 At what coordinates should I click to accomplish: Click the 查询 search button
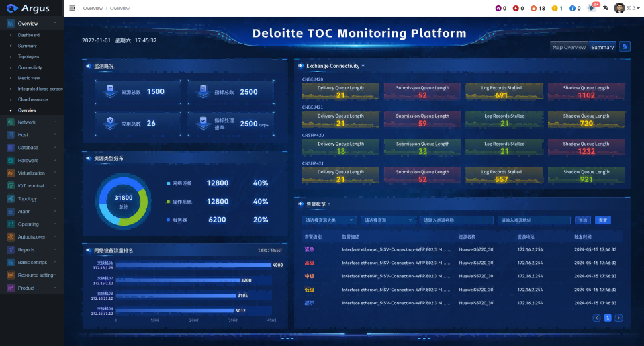point(583,220)
